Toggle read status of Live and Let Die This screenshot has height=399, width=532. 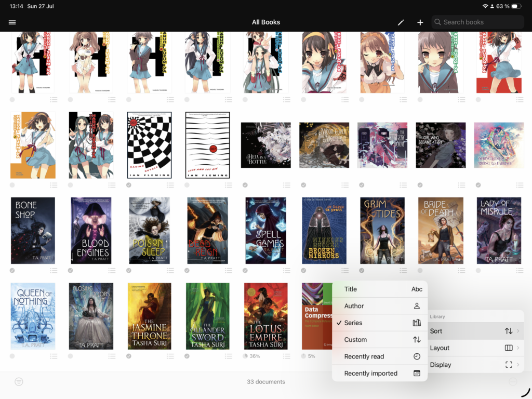[x=187, y=185]
